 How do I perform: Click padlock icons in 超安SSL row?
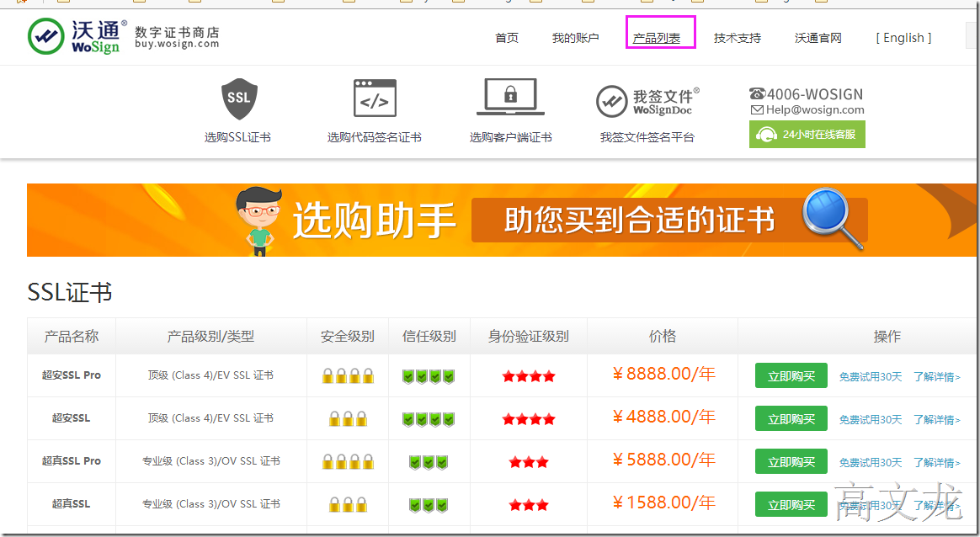[x=348, y=419]
